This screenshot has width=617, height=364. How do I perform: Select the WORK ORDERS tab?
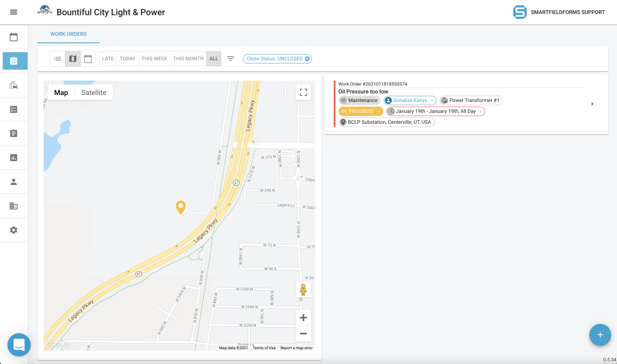click(x=69, y=34)
